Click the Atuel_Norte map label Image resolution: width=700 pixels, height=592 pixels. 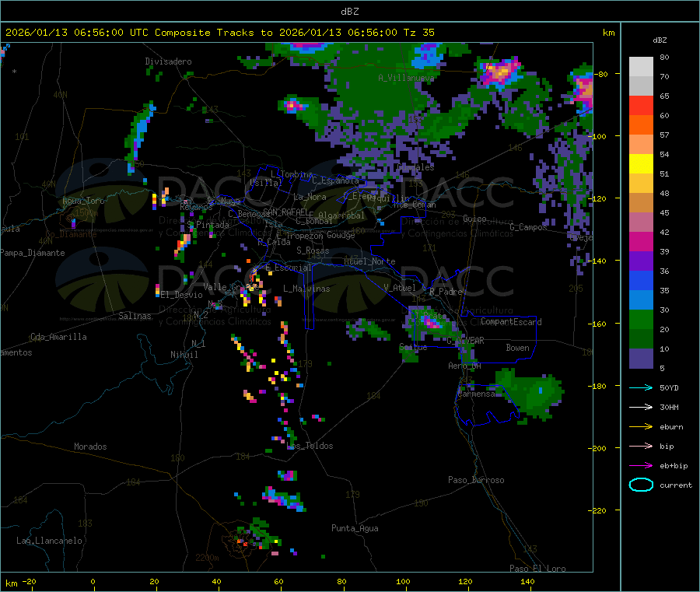click(369, 261)
